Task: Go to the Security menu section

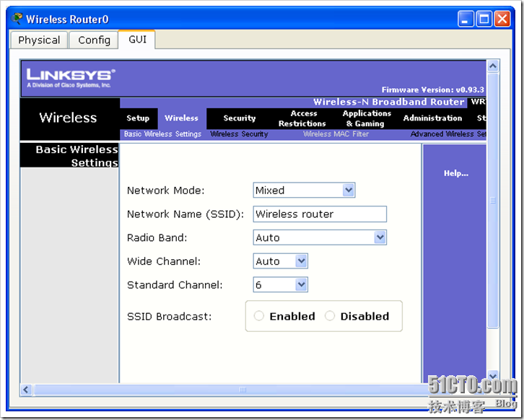Action: [240, 118]
